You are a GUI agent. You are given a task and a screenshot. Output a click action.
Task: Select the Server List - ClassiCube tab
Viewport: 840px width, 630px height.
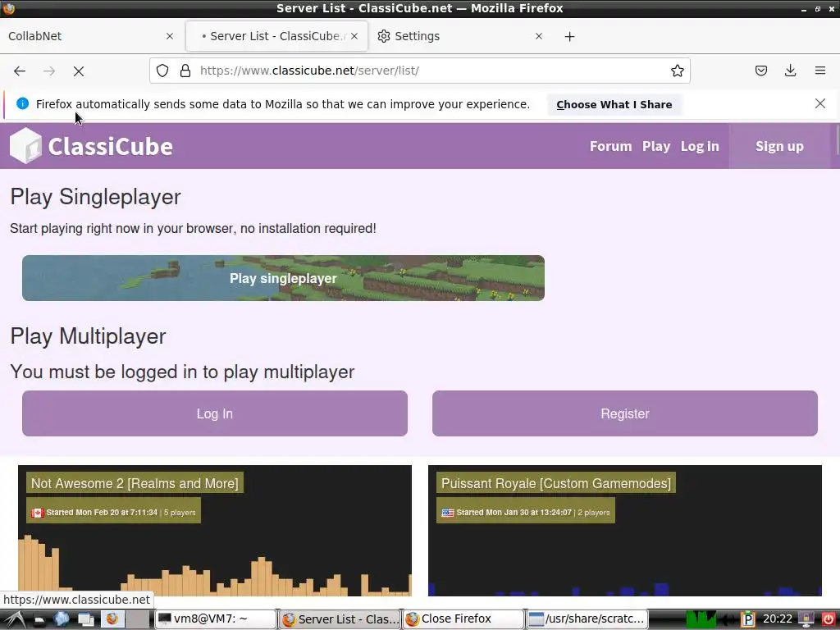(x=277, y=36)
